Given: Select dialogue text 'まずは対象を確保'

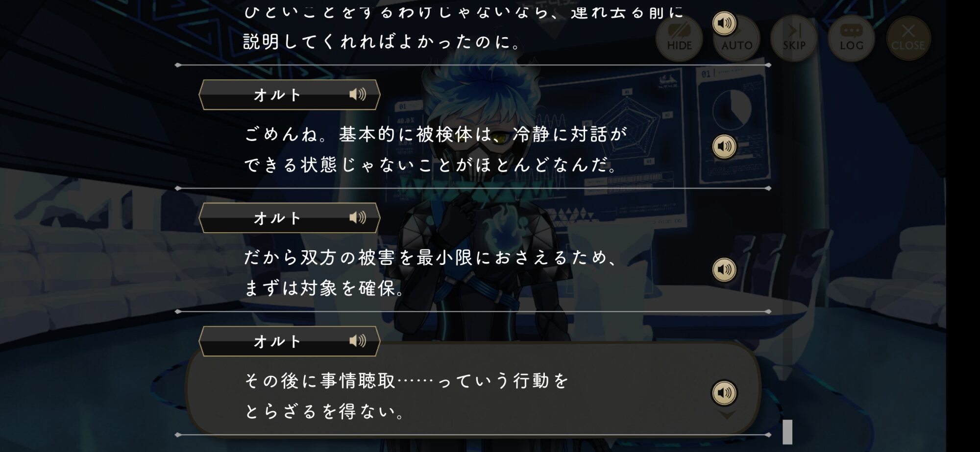Looking at the screenshot, I should [324, 288].
